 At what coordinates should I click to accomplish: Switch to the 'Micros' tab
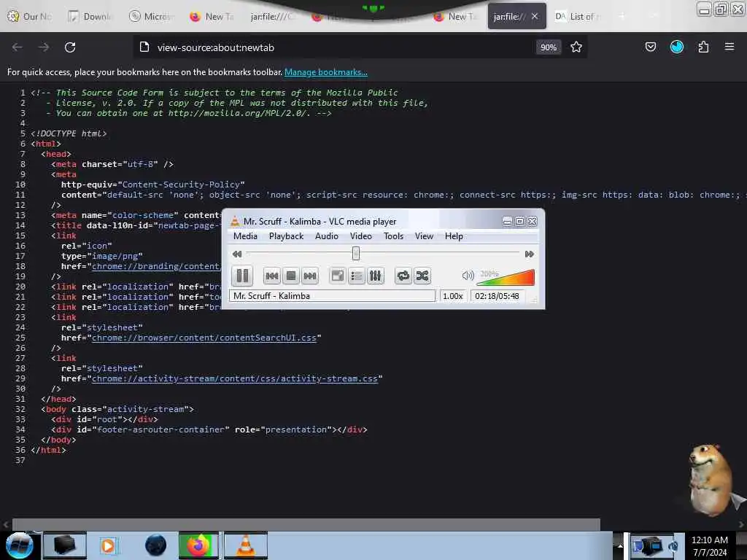[152, 17]
